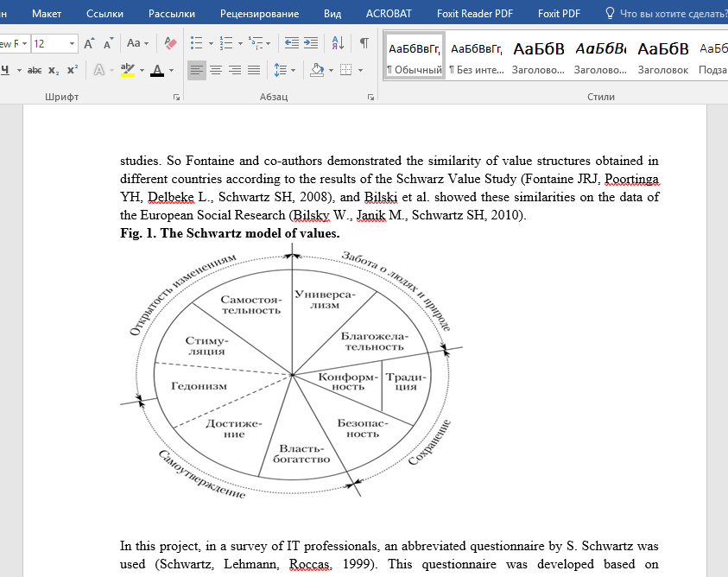This screenshot has height=577, width=728.
Task: Open the Foxit PDF tab
Action: [x=559, y=14]
